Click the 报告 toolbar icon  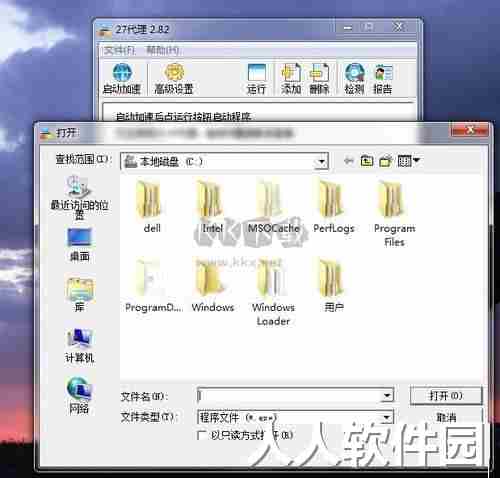coord(383,79)
